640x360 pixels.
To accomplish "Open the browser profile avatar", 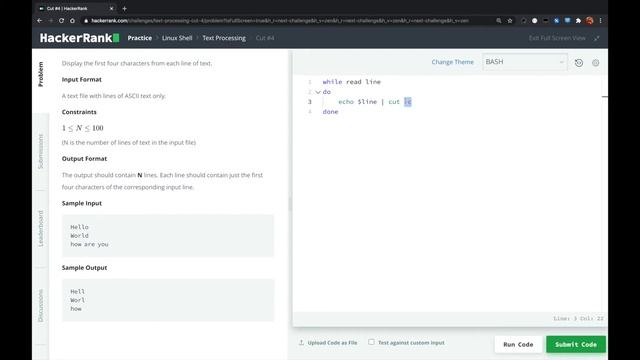I will (589, 20).
